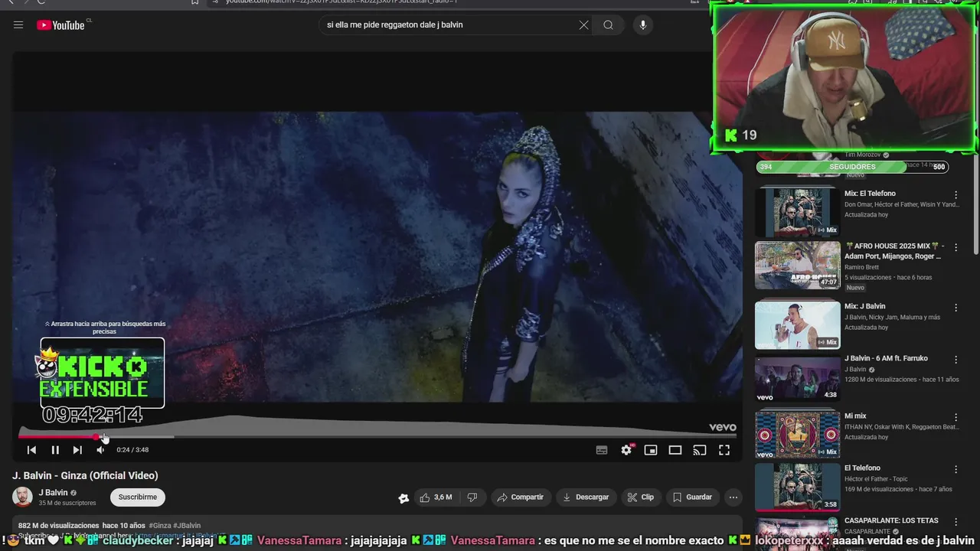This screenshot has width=980, height=551.
Task: Open the title 'Mix: J Balvin'
Action: pos(865,306)
